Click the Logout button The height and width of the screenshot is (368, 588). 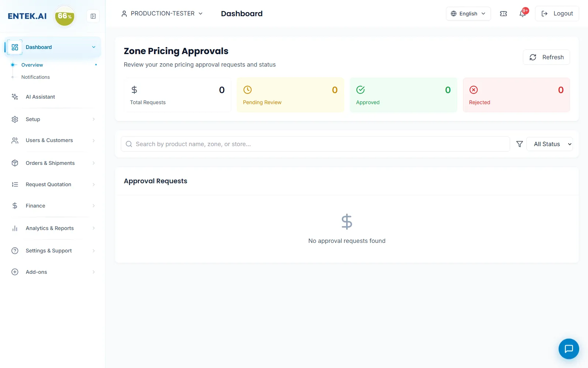tap(557, 14)
